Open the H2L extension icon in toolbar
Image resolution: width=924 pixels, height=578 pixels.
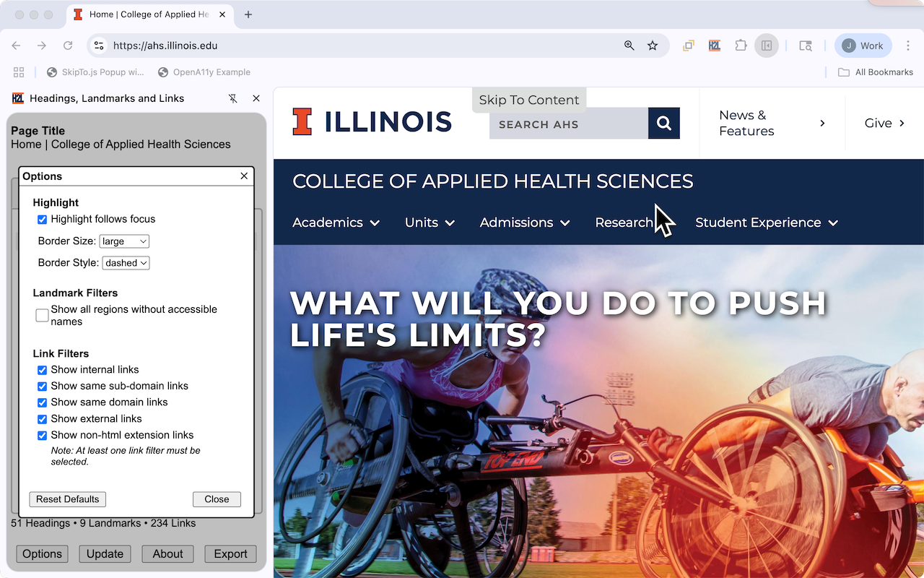[x=715, y=46]
